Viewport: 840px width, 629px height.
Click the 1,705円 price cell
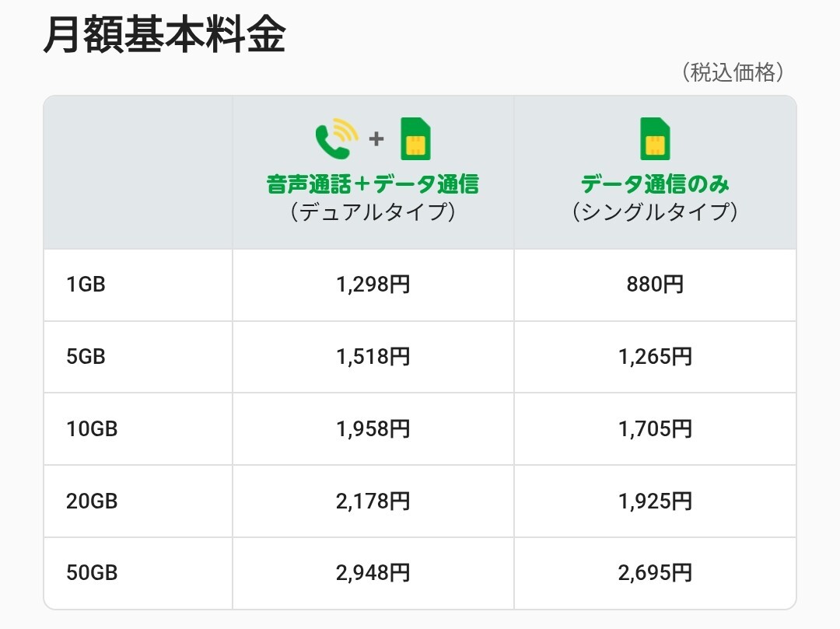(655, 429)
